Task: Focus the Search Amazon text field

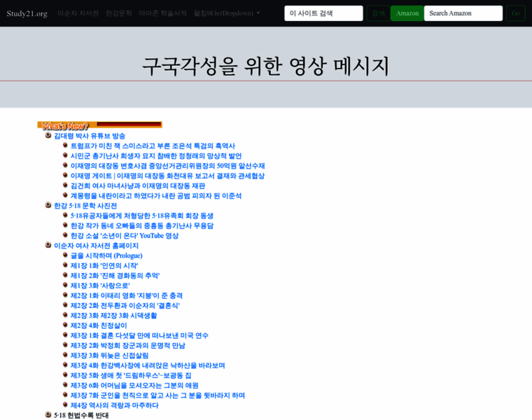Action: (x=463, y=13)
